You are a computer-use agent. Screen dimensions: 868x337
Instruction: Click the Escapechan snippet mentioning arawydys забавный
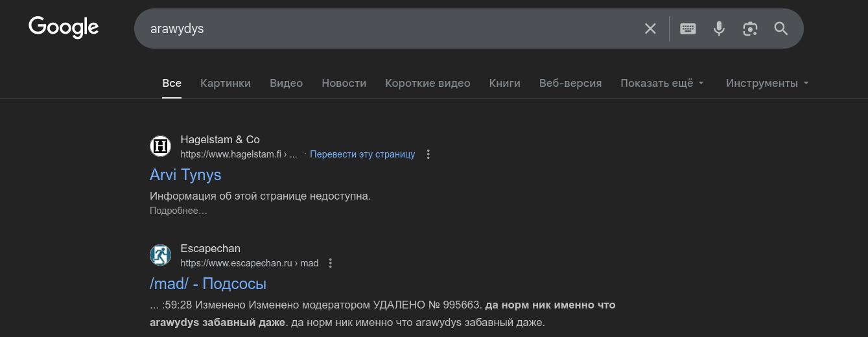[382, 314]
